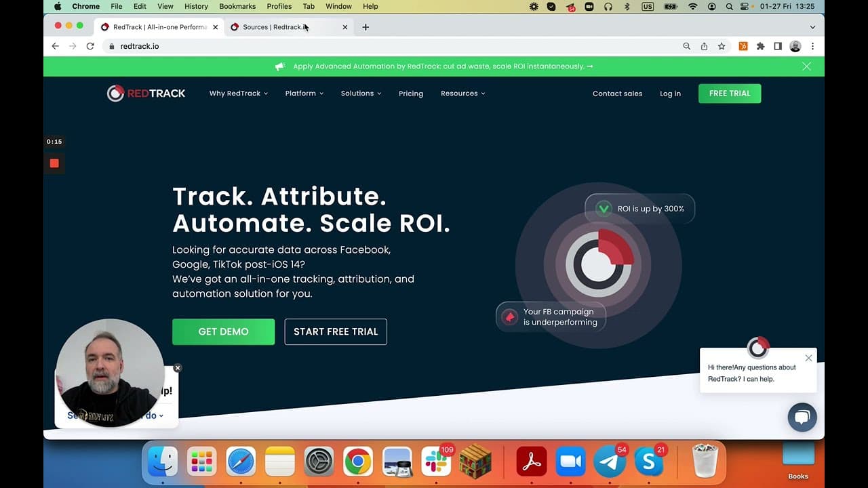Open Launchpad from the Dock

pyautogui.click(x=202, y=462)
